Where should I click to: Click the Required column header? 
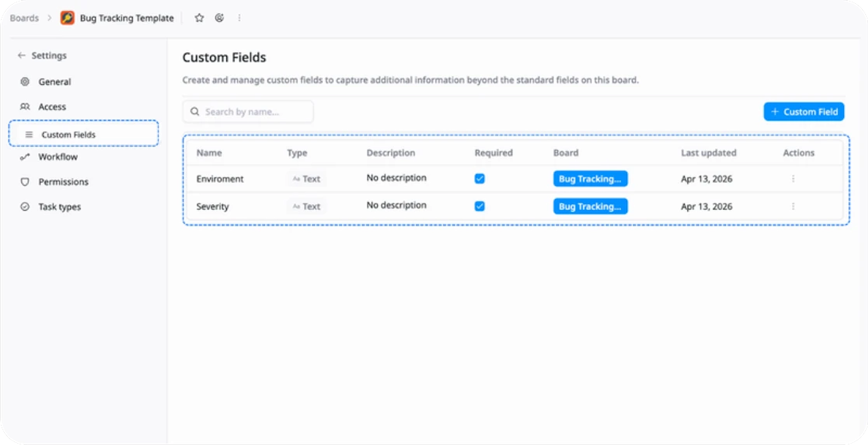click(493, 153)
